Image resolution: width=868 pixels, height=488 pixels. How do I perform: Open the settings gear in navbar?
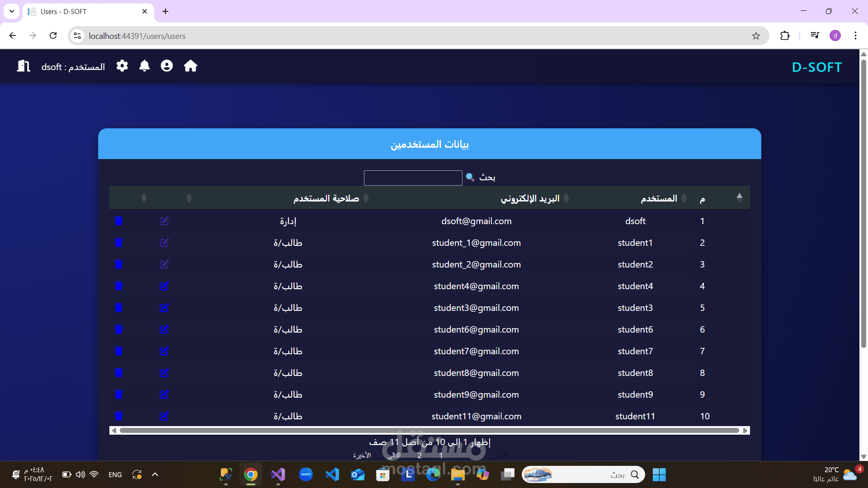(122, 66)
